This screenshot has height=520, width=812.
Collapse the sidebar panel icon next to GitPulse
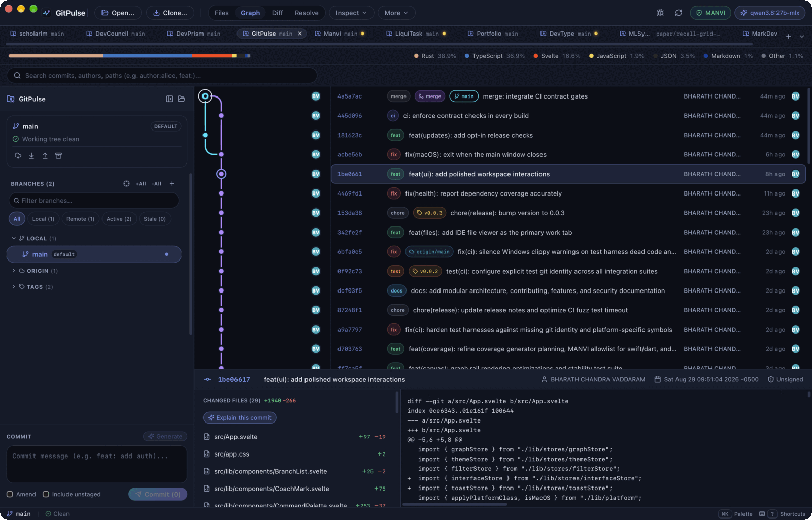click(x=170, y=99)
